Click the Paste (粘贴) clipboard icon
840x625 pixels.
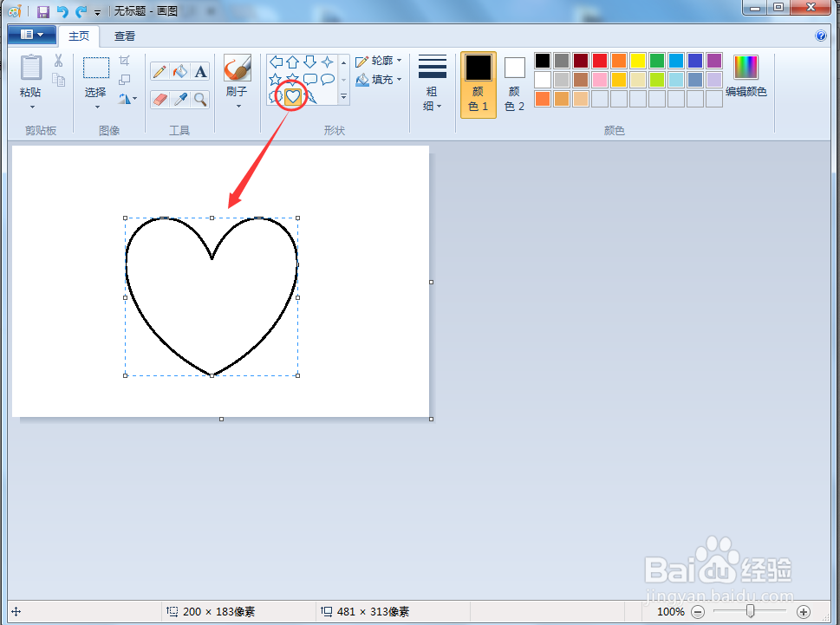coord(30,68)
